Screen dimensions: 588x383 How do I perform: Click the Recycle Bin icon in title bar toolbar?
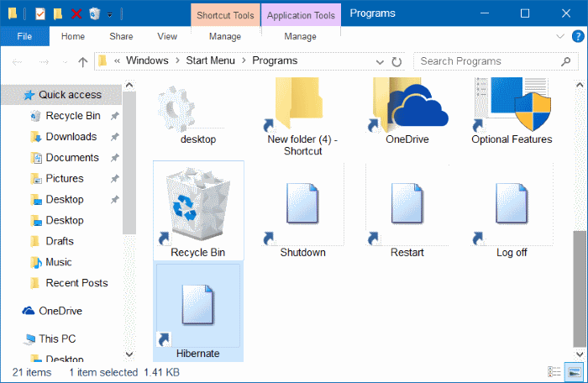(x=94, y=14)
